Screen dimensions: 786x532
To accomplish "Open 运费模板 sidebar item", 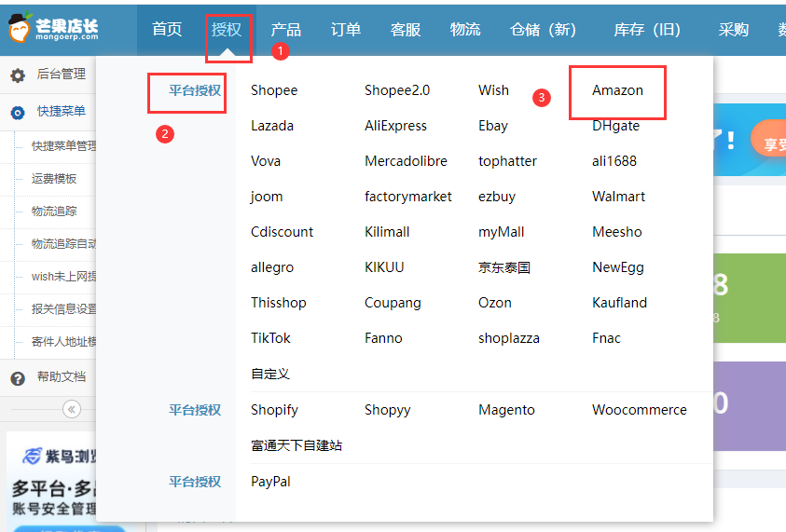I will coord(54,178).
